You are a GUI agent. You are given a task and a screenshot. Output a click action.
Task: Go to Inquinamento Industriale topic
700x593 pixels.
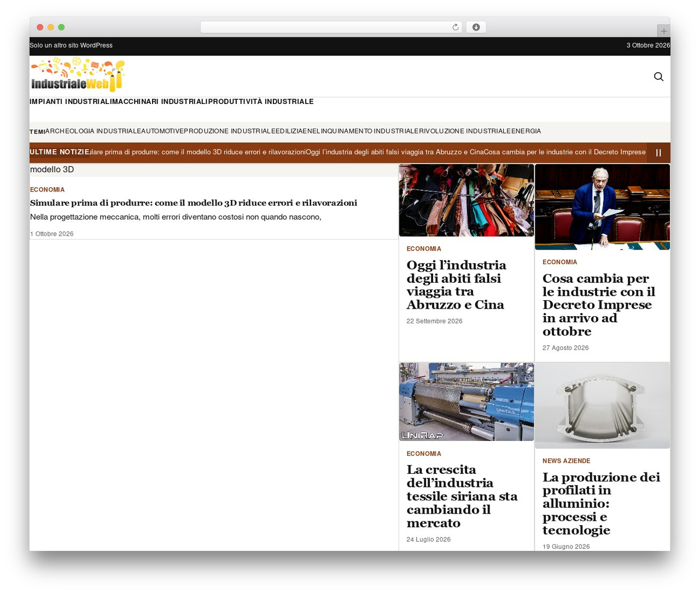point(370,131)
